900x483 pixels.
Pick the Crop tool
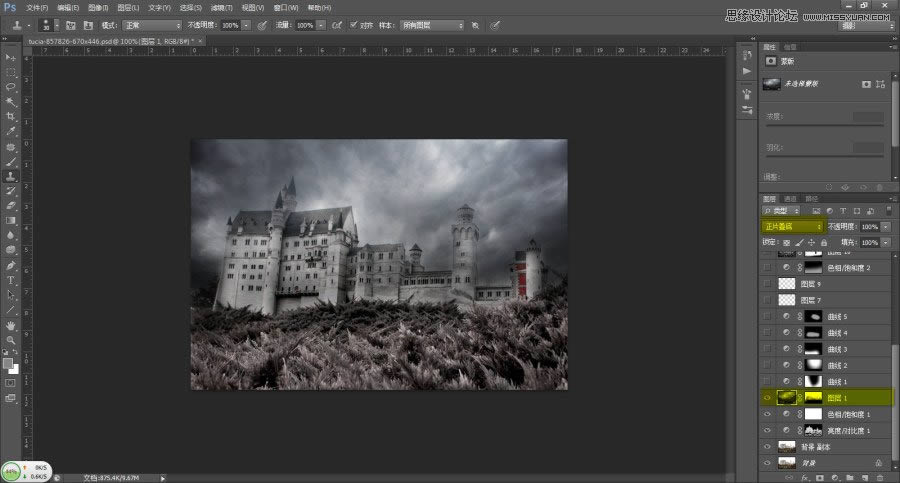pos(11,116)
